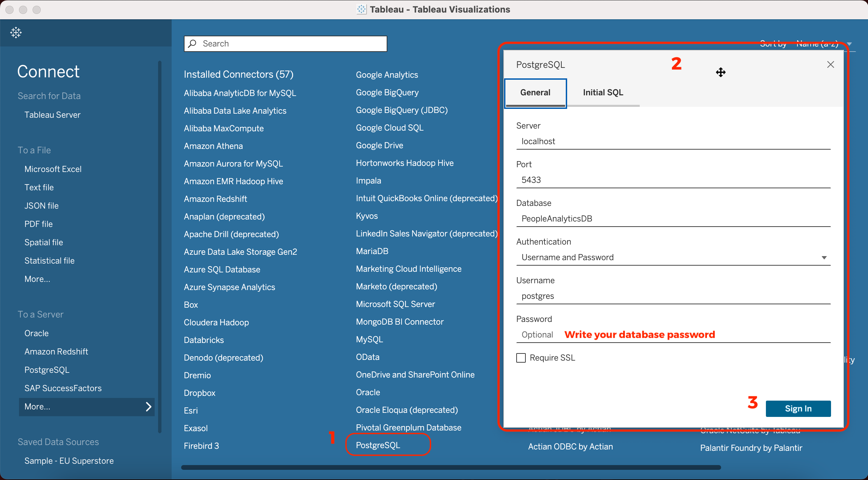Screen dimensions: 868x480
Task: Open the Sample - EU Superstore data source
Action: point(69,460)
